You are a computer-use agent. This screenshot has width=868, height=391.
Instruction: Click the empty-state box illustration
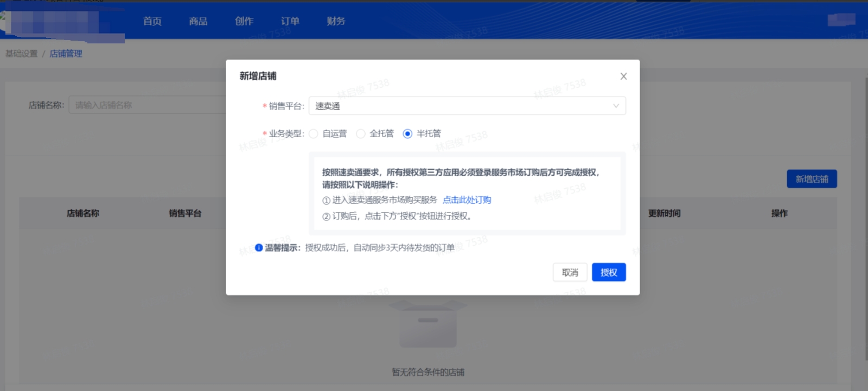click(x=428, y=323)
